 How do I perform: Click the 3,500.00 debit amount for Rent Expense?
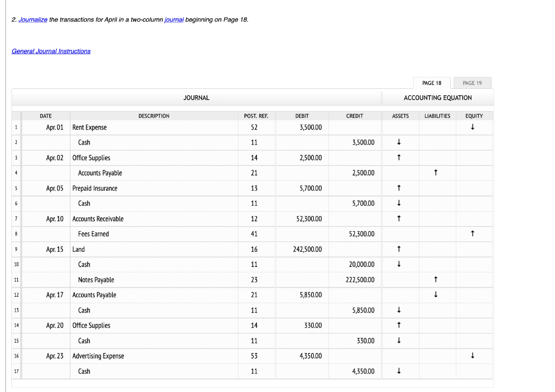coord(309,127)
